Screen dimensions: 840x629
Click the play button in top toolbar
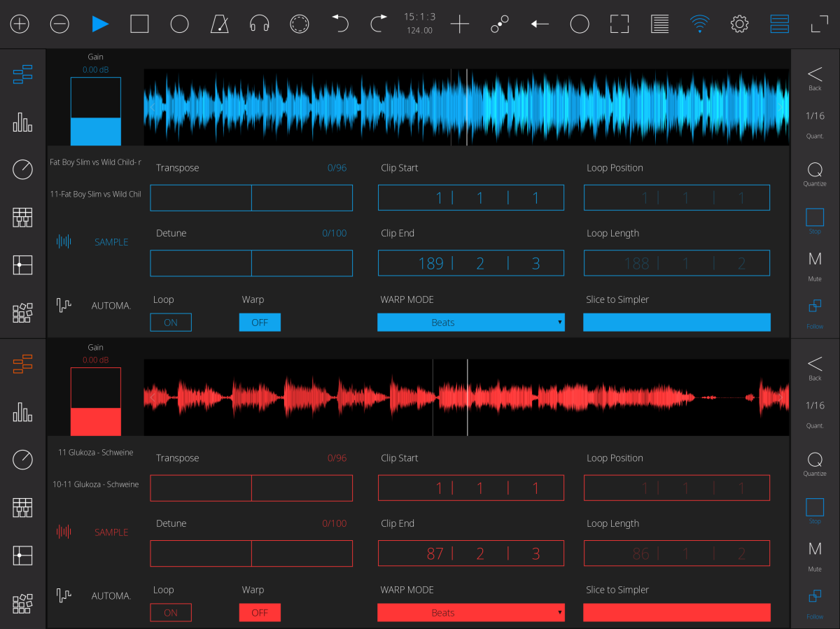100,24
